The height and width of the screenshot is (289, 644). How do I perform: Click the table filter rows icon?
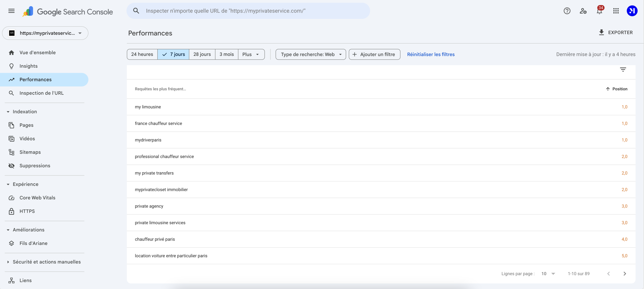tap(623, 69)
